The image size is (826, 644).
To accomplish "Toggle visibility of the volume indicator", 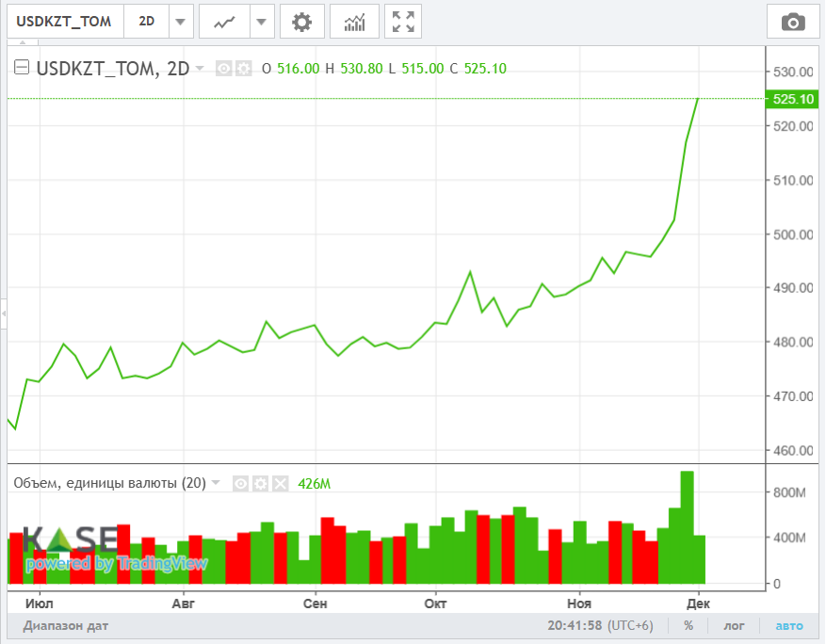I will (x=240, y=484).
